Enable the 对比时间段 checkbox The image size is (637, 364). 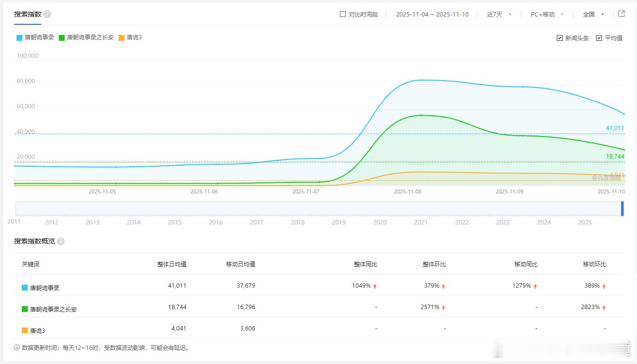coord(343,14)
